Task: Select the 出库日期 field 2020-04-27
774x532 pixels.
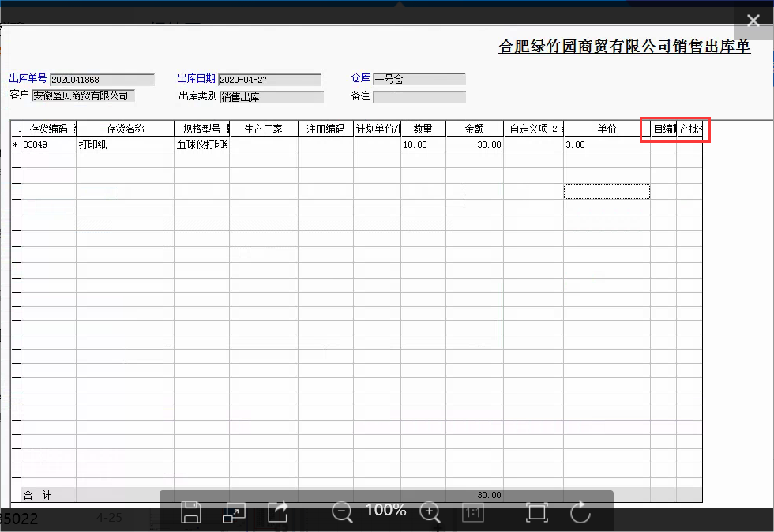Action: [269, 80]
